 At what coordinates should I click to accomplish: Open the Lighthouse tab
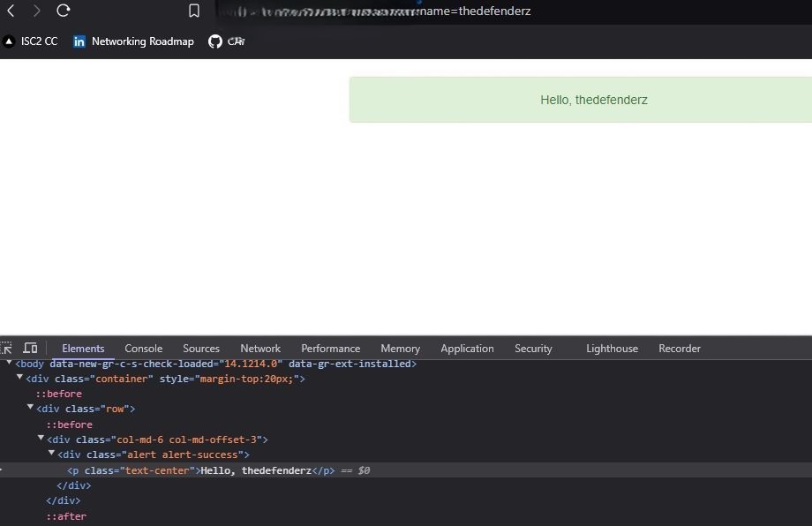(613, 349)
